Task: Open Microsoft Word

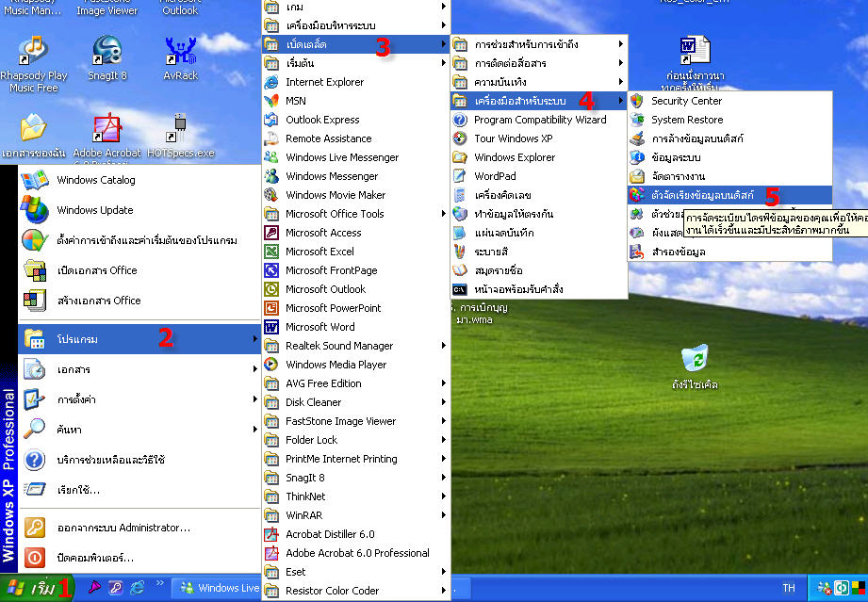Action: pos(356,327)
